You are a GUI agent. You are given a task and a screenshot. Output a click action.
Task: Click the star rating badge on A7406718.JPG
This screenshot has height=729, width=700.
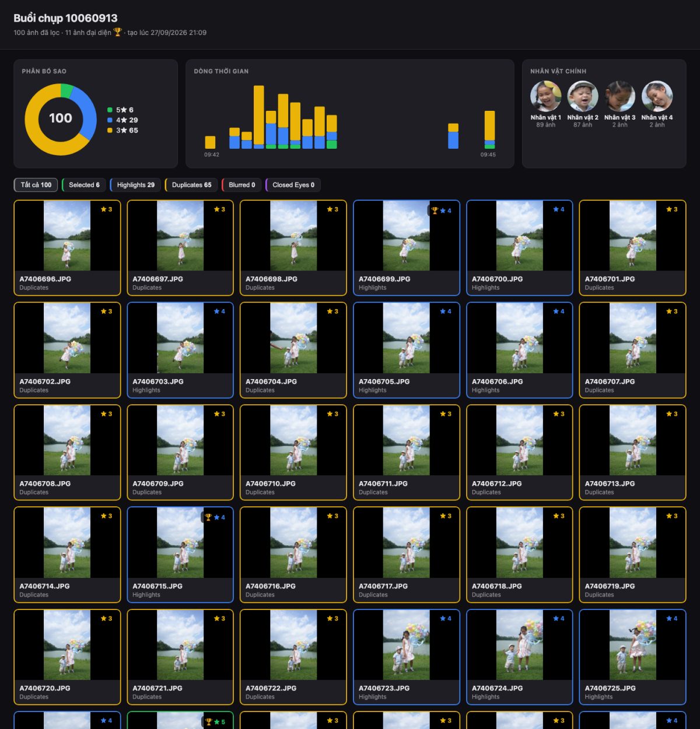click(559, 516)
